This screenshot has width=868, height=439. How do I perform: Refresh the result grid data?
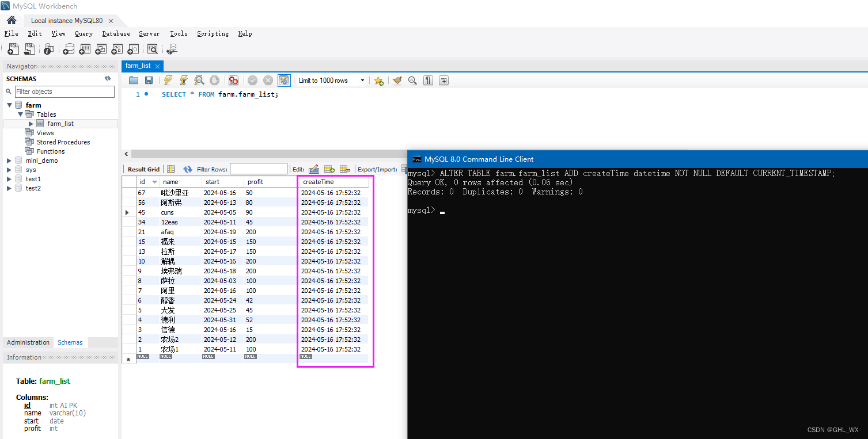(x=188, y=169)
